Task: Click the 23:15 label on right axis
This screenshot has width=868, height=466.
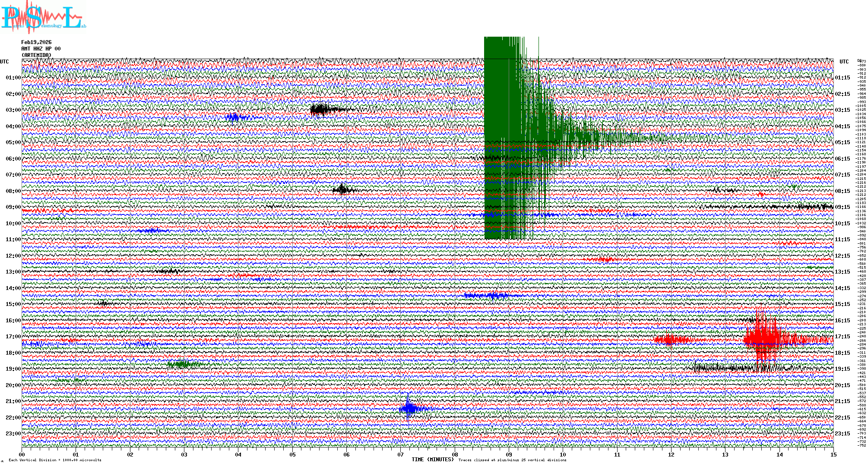Action: click(x=842, y=434)
